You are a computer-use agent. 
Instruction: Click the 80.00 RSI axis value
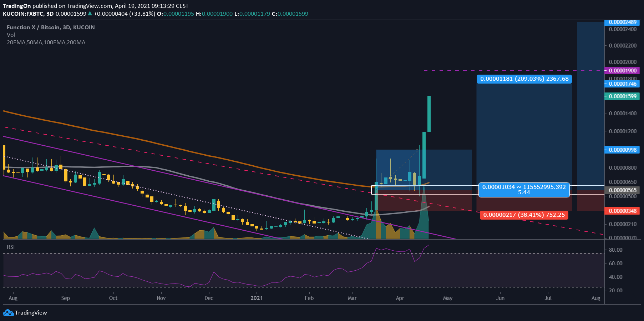point(615,250)
